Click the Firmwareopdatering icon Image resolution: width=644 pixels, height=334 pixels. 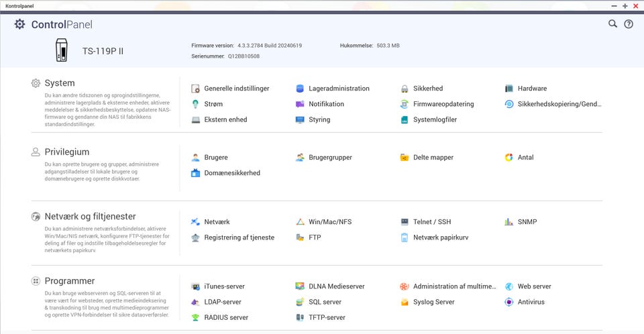click(x=405, y=104)
